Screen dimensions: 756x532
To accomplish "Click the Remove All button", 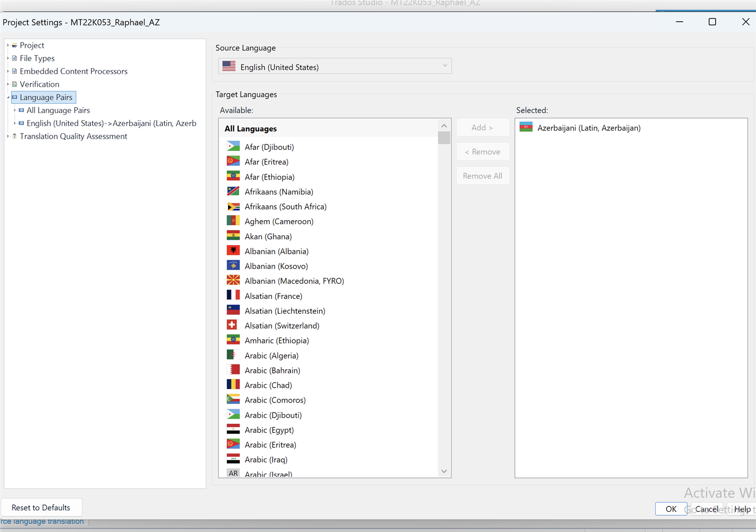I will click(x=483, y=176).
